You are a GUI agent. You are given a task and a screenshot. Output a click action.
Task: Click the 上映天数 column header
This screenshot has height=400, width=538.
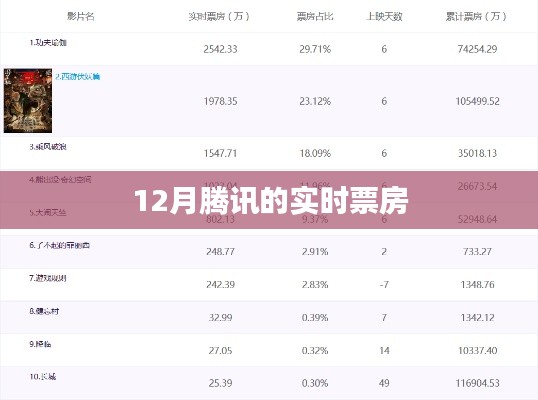(x=384, y=16)
